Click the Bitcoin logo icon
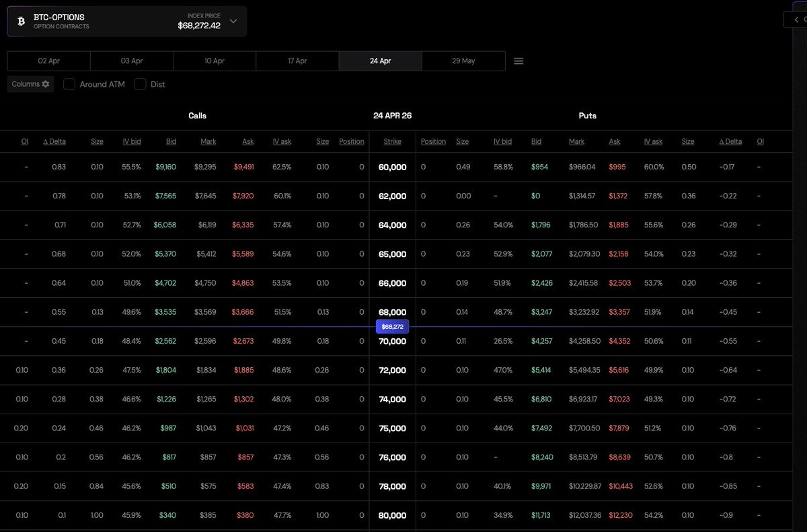Viewport: 807px width, 532px height. pos(21,22)
